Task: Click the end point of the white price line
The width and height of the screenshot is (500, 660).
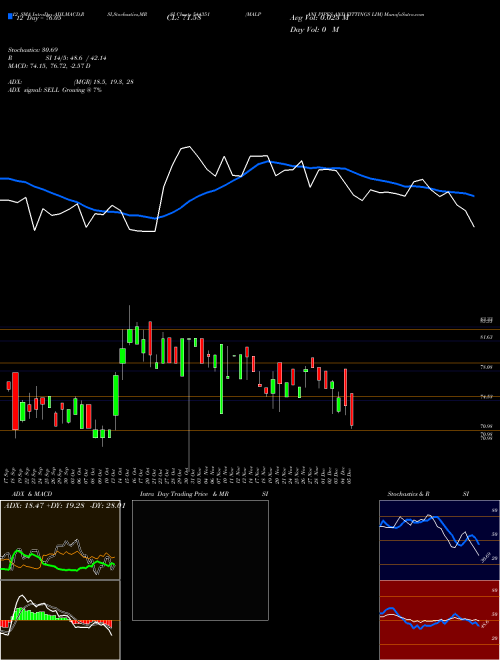Action: pos(474,227)
